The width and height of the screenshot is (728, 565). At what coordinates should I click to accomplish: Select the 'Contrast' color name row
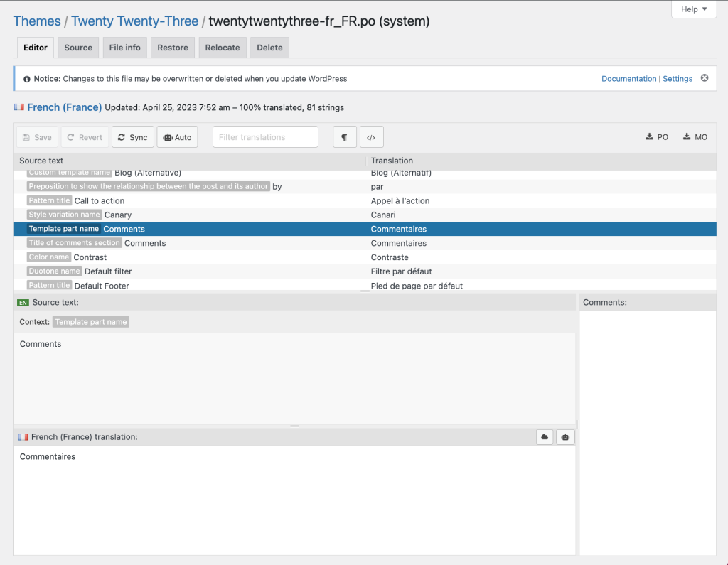click(365, 257)
